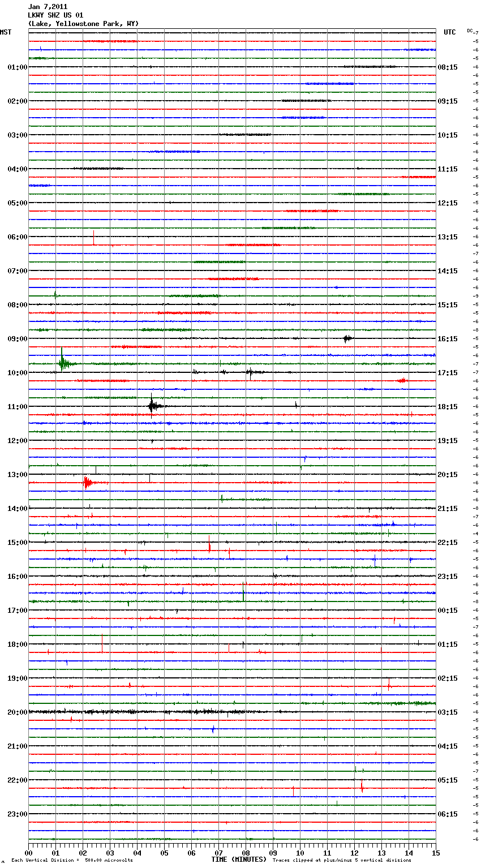Click the 18:15 UTC time label
481x868 pixels.
coord(448,407)
